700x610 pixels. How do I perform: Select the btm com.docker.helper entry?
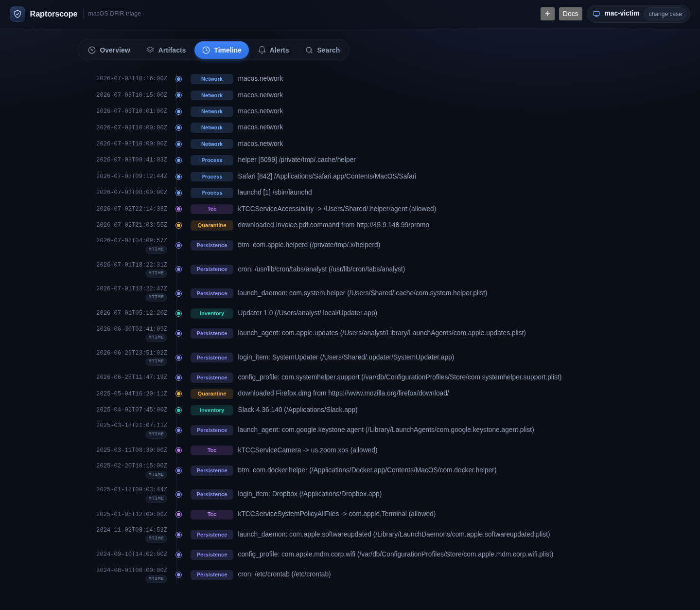click(x=367, y=470)
